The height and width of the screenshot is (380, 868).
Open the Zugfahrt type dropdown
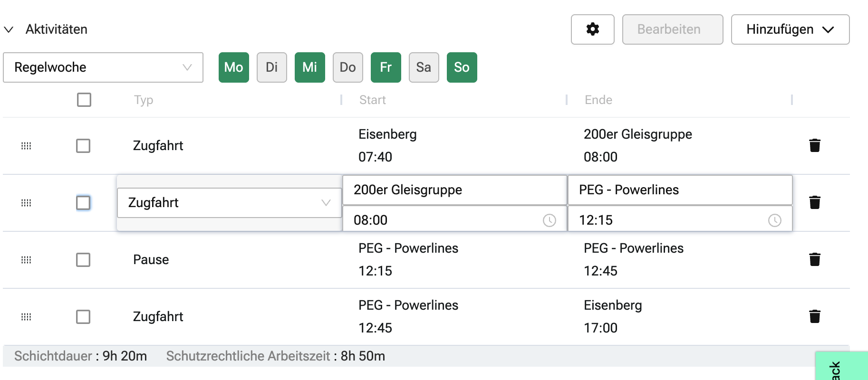[229, 203]
